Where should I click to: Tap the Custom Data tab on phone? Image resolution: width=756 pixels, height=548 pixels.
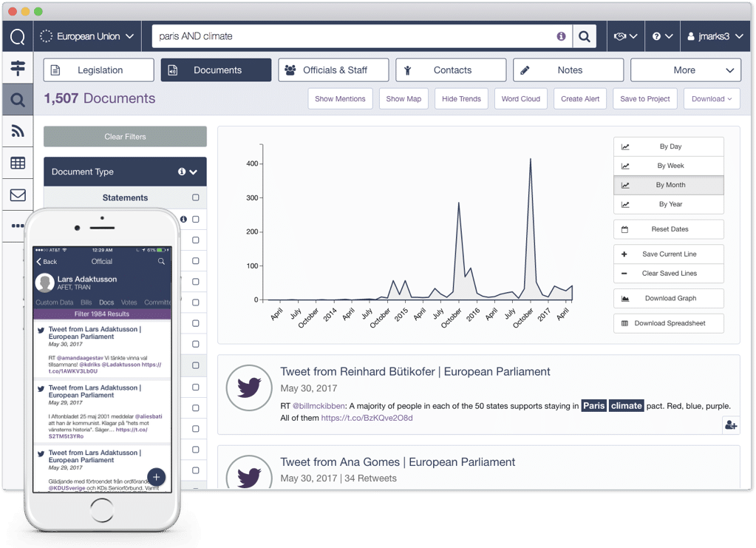pyautogui.click(x=55, y=302)
